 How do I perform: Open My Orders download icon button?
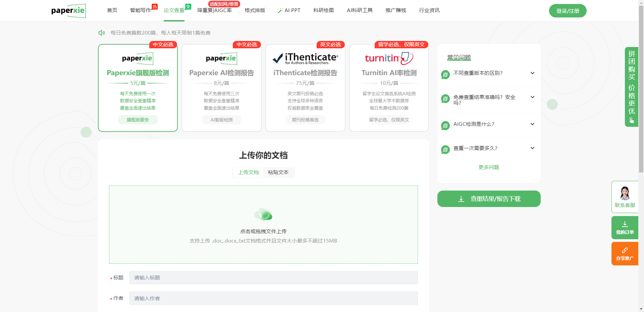[625, 227]
